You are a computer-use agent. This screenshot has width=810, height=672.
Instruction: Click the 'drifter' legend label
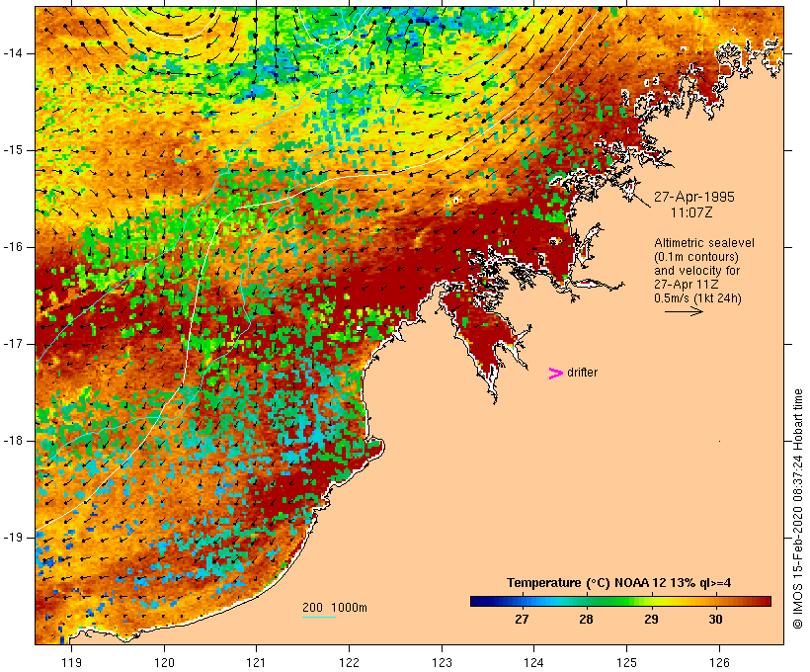coord(582,373)
